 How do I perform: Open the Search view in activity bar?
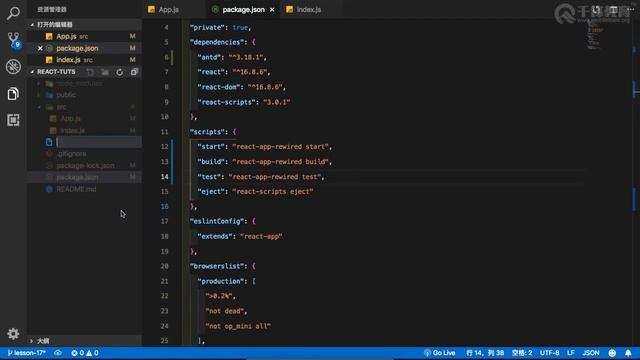13,13
